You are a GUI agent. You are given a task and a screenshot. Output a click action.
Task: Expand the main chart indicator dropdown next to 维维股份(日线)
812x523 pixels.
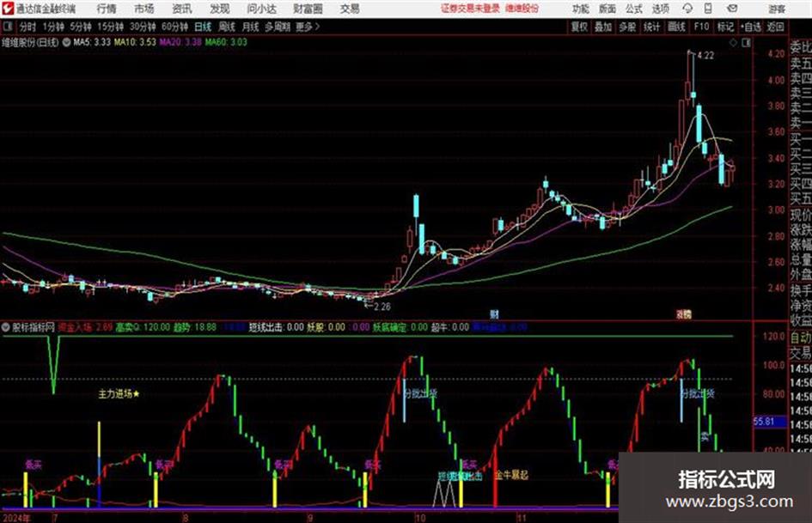point(66,42)
